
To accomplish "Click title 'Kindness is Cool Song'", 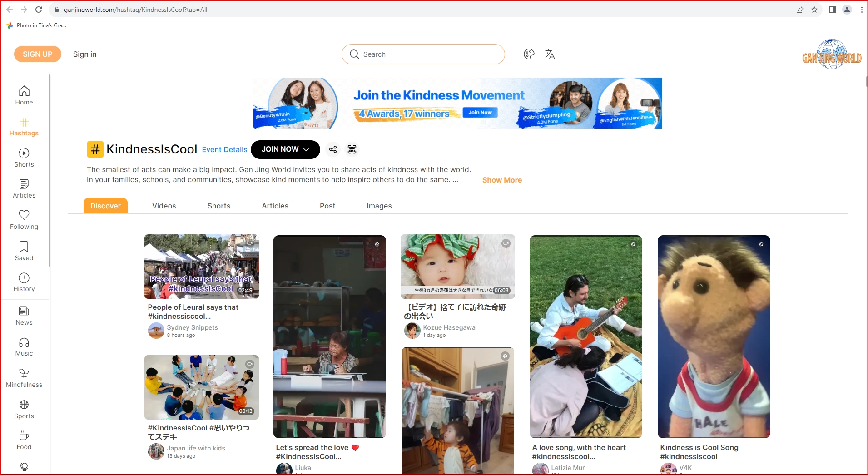I will pyautogui.click(x=699, y=447).
